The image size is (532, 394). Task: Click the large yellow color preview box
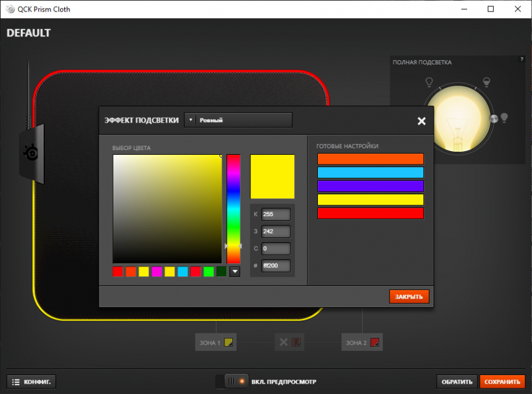click(x=272, y=177)
